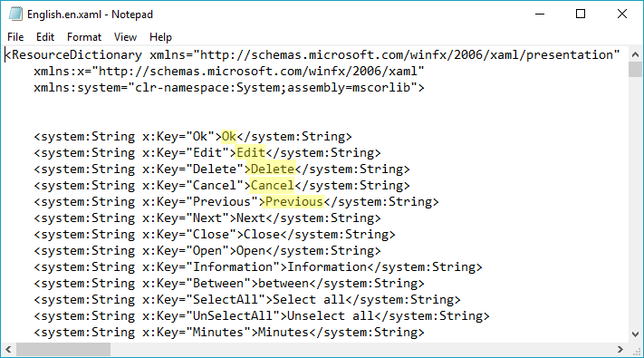Open the Edit menu
Image resolution: width=644 pixels, height=358 pixels.
[x=45, y=37]
